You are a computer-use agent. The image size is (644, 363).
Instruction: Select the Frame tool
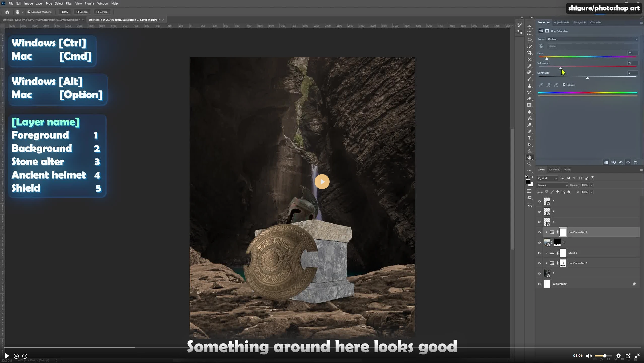click(529, 60)
